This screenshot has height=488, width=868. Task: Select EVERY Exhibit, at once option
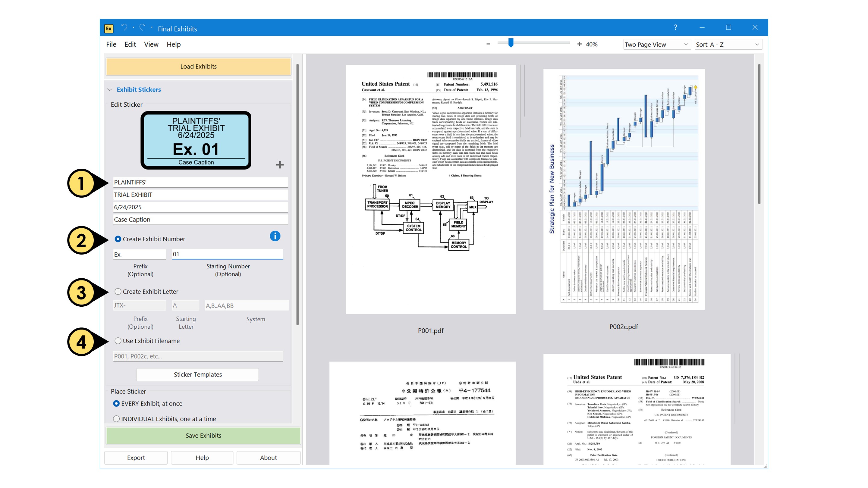coord(116,403)
